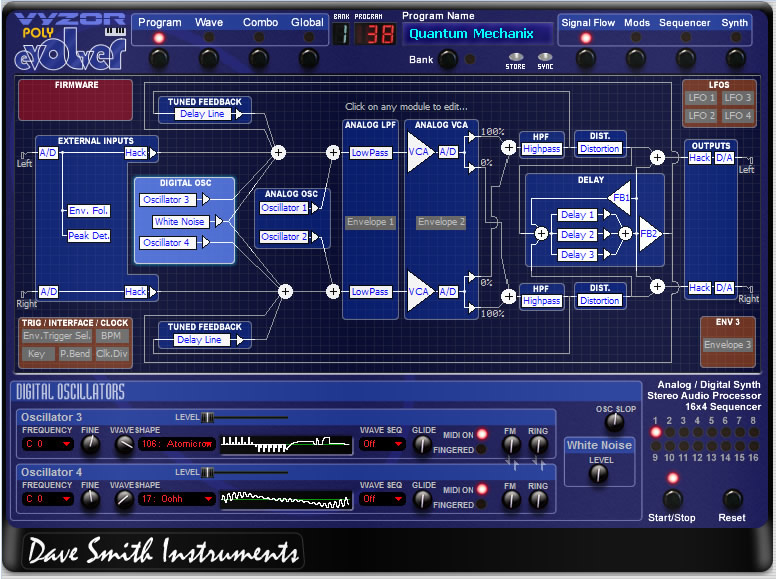
Task: Click Oscillator 4 GLIDE knob
Action: (x=422, y=499)
